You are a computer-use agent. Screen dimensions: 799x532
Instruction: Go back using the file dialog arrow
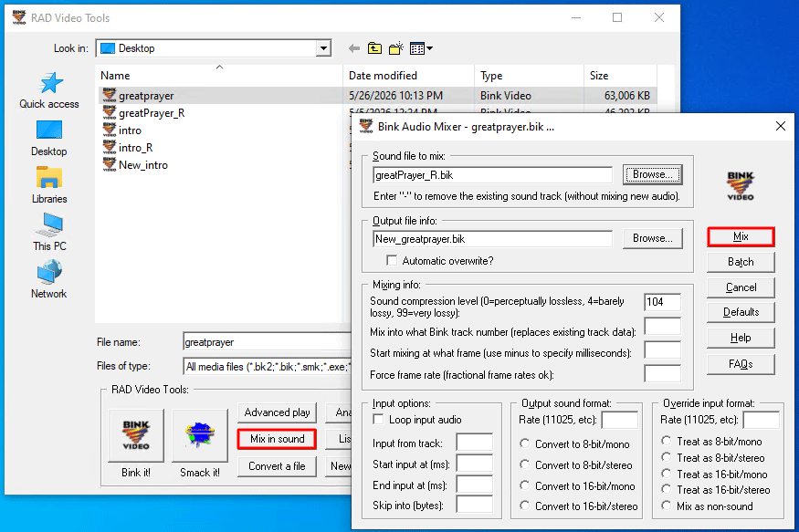click(354, 48)
